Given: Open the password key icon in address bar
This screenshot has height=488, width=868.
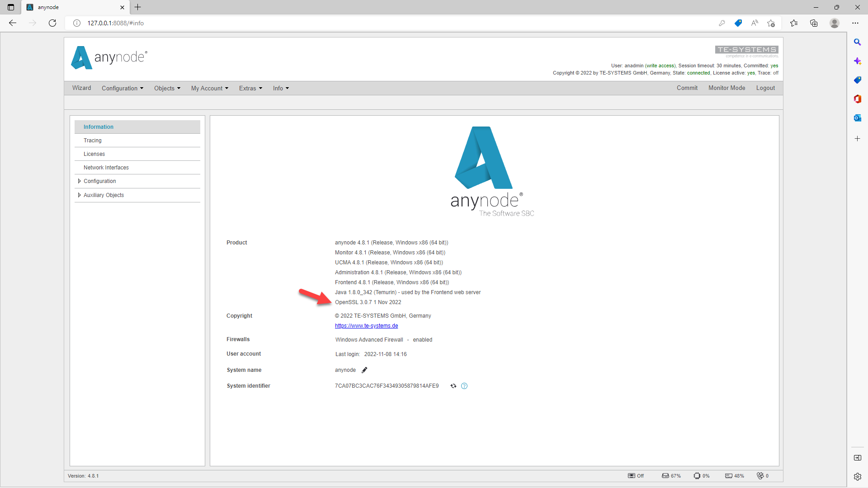Looking at the screenshot, I should (x=722, y=23).
